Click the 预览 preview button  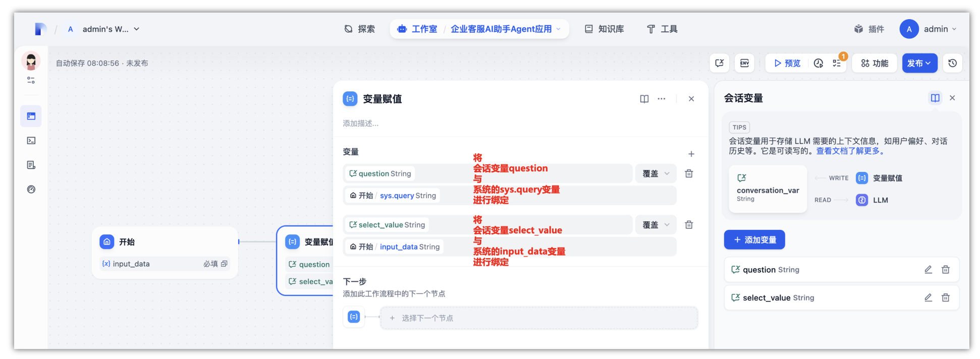[787, 63]
